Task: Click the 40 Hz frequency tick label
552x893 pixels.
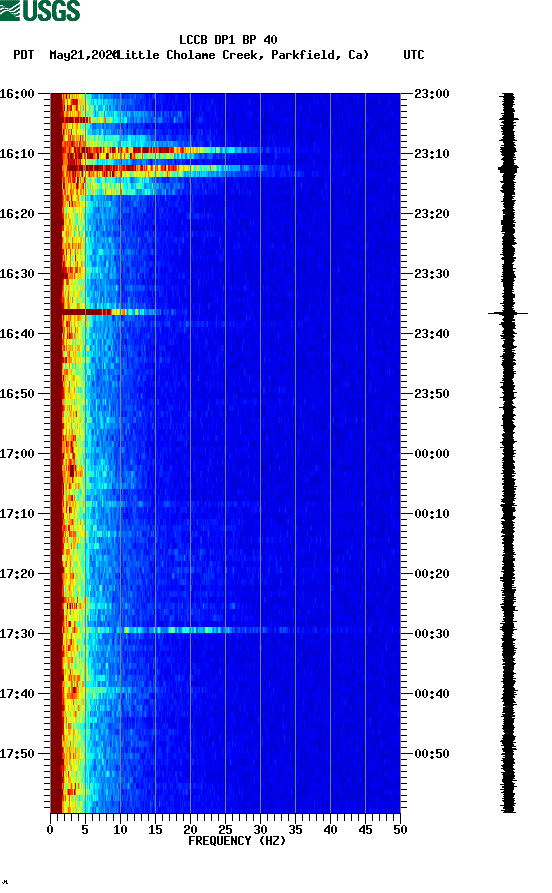Action: (x=330, y=830)
